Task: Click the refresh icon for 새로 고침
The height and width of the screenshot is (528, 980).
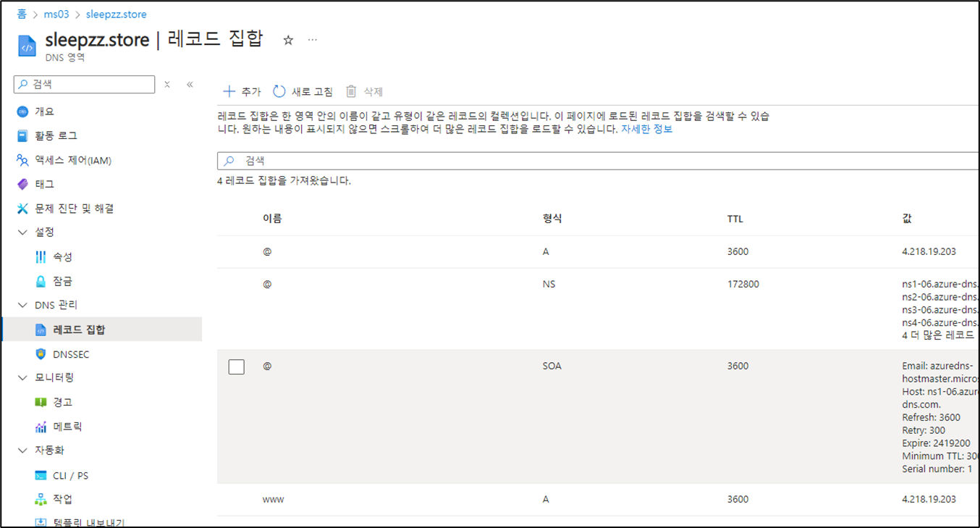Action: [x=279, y=91]
